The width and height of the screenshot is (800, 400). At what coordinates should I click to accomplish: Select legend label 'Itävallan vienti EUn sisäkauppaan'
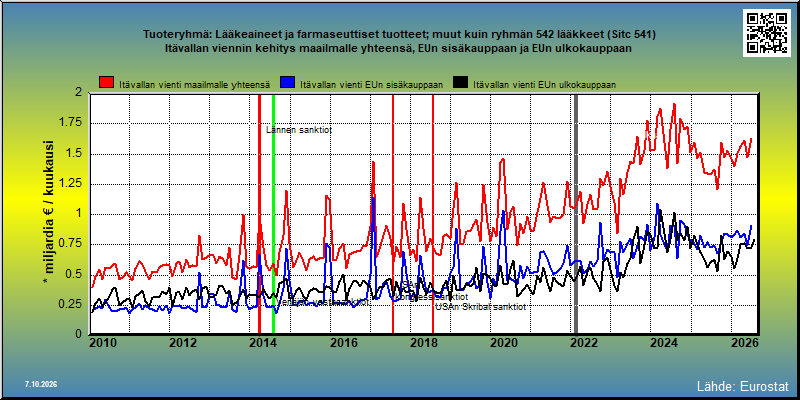pyautogui.click(x=372, y=85)
